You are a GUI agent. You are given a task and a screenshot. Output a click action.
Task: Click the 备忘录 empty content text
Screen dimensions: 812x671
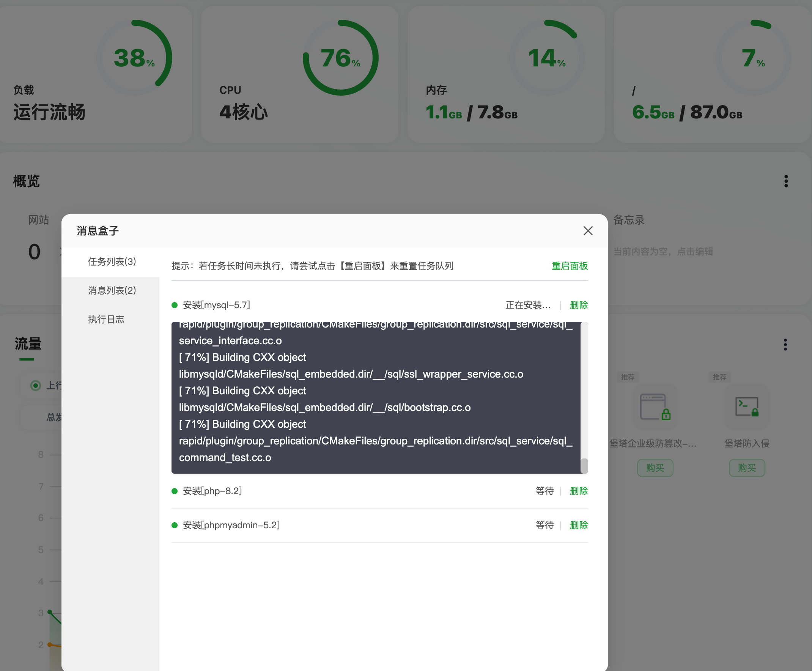(663, 252)
